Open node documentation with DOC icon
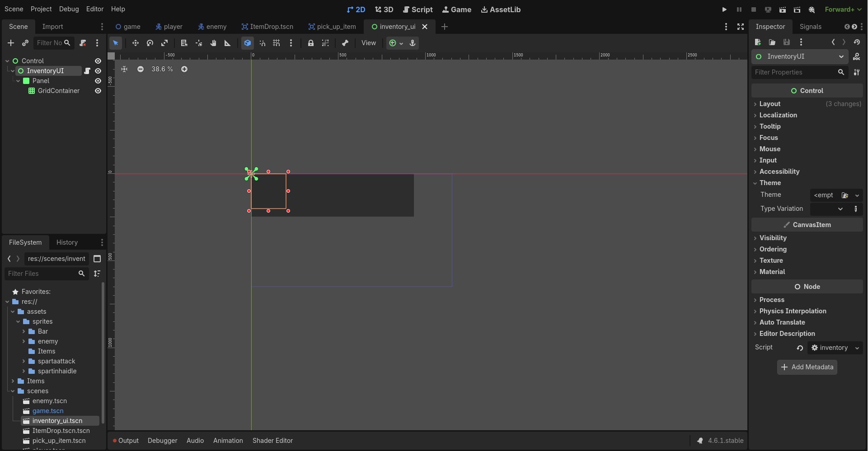 click(856, 56)
